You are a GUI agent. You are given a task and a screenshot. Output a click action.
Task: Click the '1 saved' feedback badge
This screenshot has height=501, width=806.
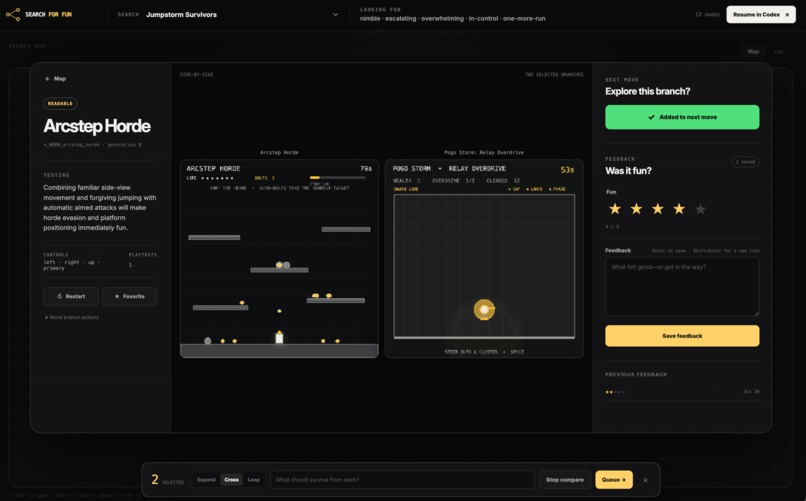(745, 162)
